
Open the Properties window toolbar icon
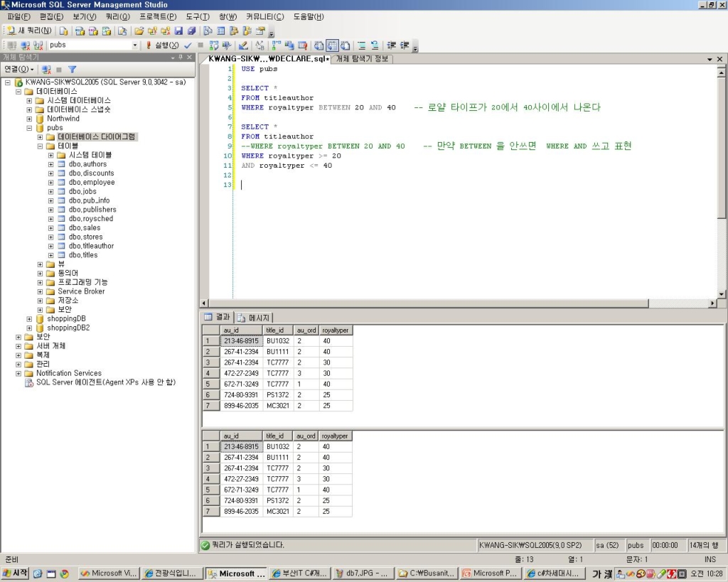260,31
